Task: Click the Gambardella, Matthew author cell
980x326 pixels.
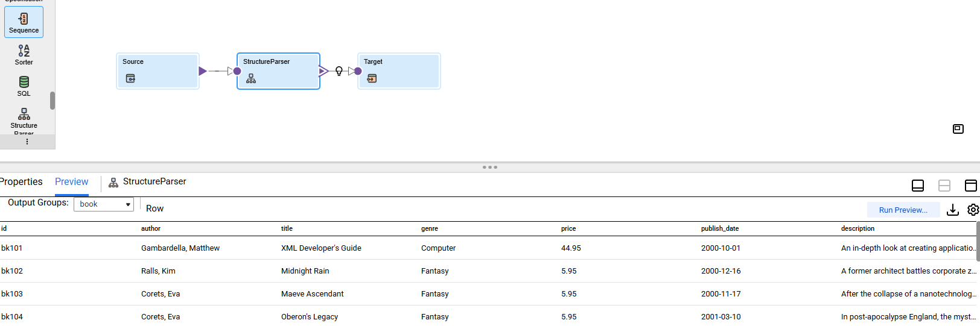Action: click(x=180, y=248)
